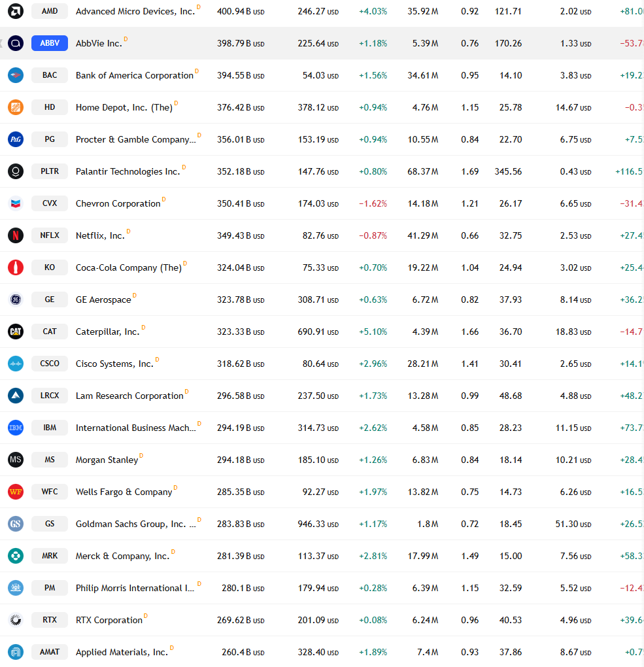
Task: Click the Coca-Cola bottle logo icon
Action: [x=16, y=267]
